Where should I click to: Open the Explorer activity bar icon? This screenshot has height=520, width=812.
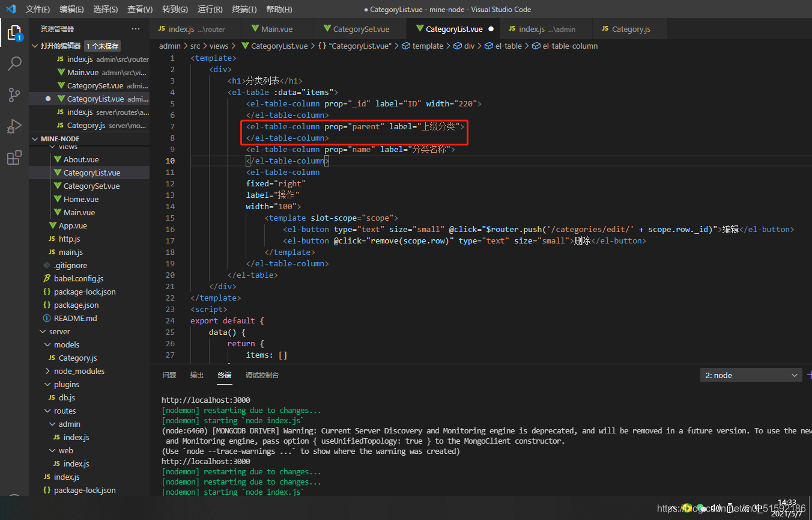click(x=14, y=32)
